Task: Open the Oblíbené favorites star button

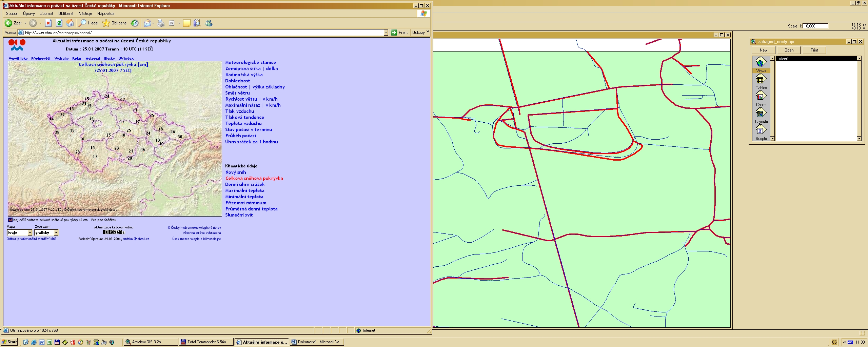Action: click(115, 23)
